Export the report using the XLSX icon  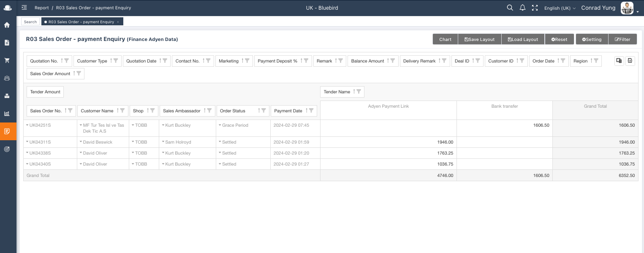(x=630, y=61)
